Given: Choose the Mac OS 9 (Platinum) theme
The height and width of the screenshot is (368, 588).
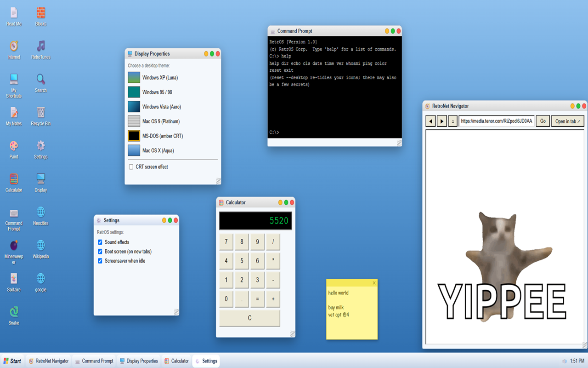Looking at the screenshot, I should coord(173,121).
